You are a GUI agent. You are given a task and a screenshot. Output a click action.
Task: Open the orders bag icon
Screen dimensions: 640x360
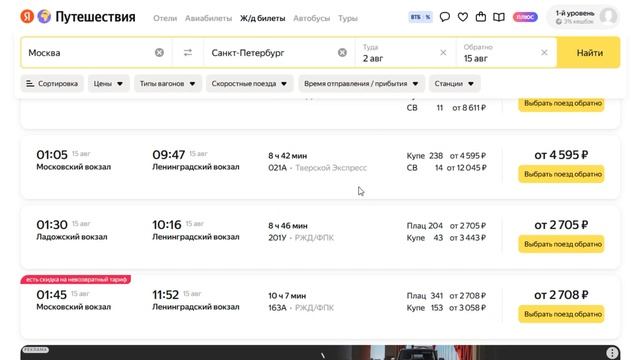[x=481, y=17]
